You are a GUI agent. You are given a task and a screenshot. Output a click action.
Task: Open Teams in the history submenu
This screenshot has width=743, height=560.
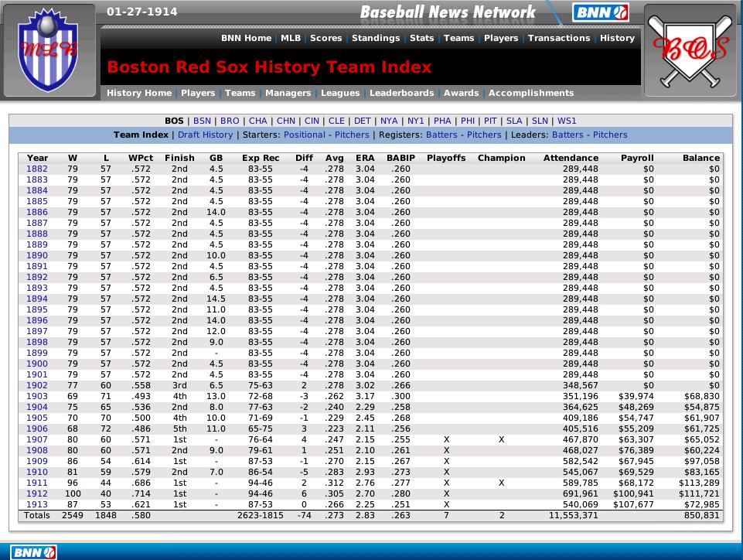pos(240,93)
